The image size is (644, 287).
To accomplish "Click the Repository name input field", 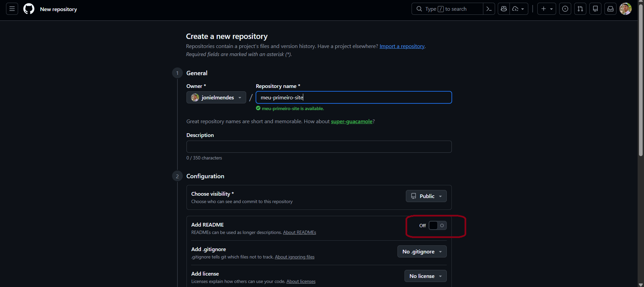I will coord(354,97).
